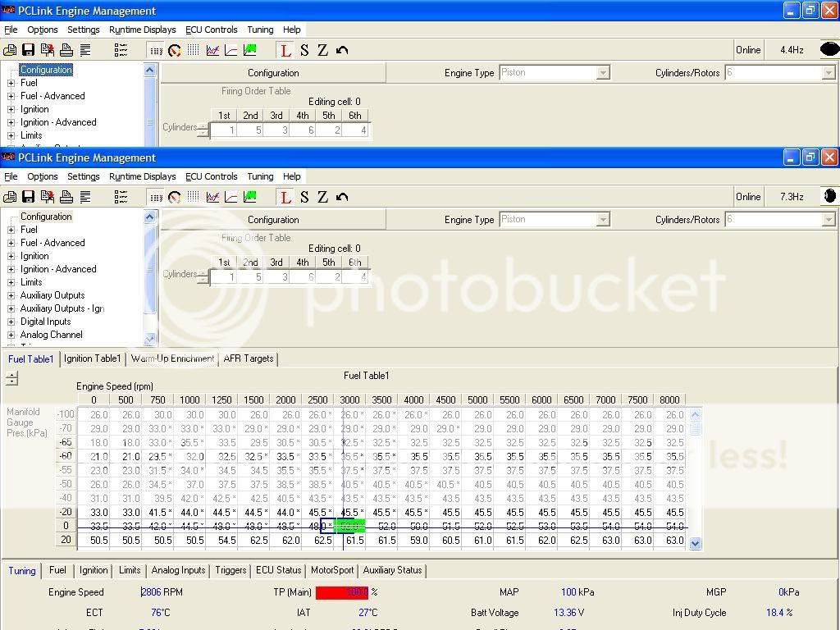
Task: Expand Fuel - Advanced in front window tree
Action: click(x=11, y=243)
